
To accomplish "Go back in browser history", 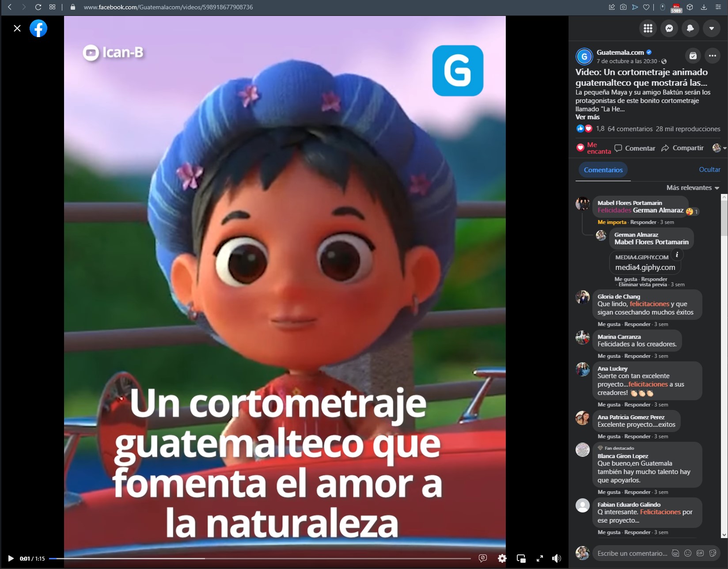I will click(x=10, y=7).
